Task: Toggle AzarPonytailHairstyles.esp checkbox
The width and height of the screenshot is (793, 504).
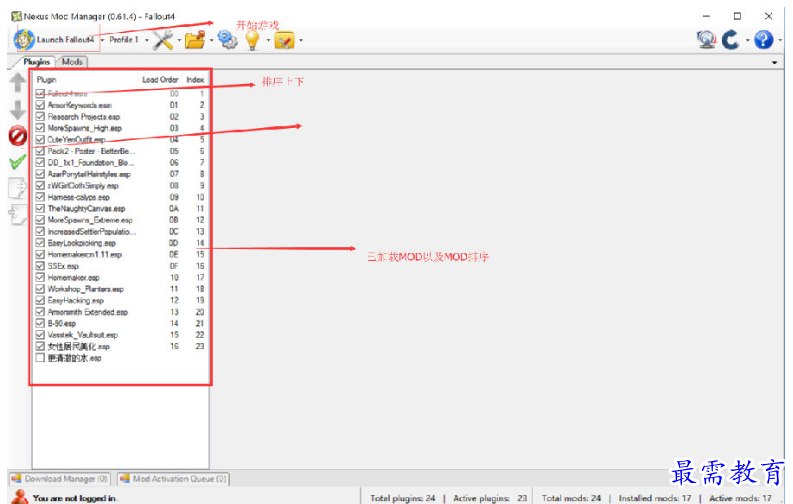Action: click(x=40, y=174)
